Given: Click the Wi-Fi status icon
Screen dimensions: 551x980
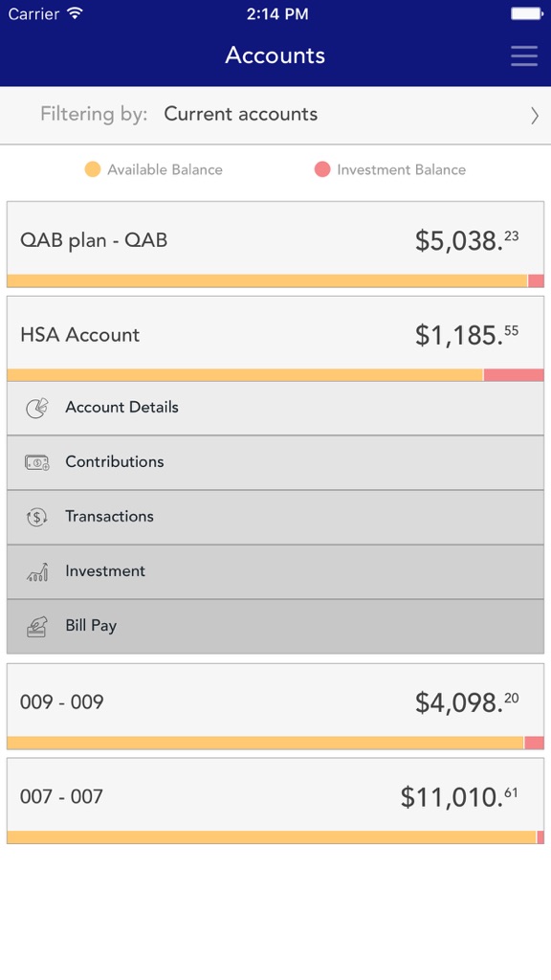Looking at the screenshot, I should 76,13.
